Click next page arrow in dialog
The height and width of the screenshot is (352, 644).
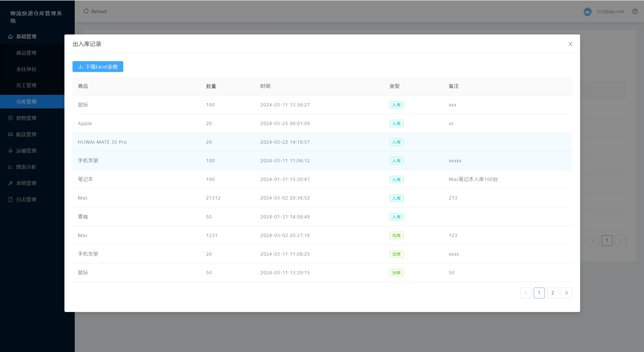click(x=566, y=293)
